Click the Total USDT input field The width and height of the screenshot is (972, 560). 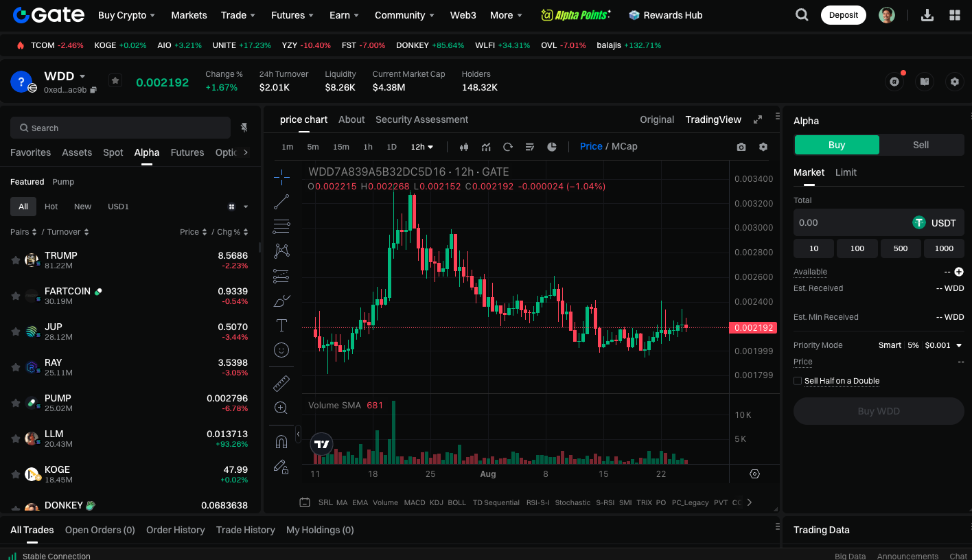click(879, 222)
